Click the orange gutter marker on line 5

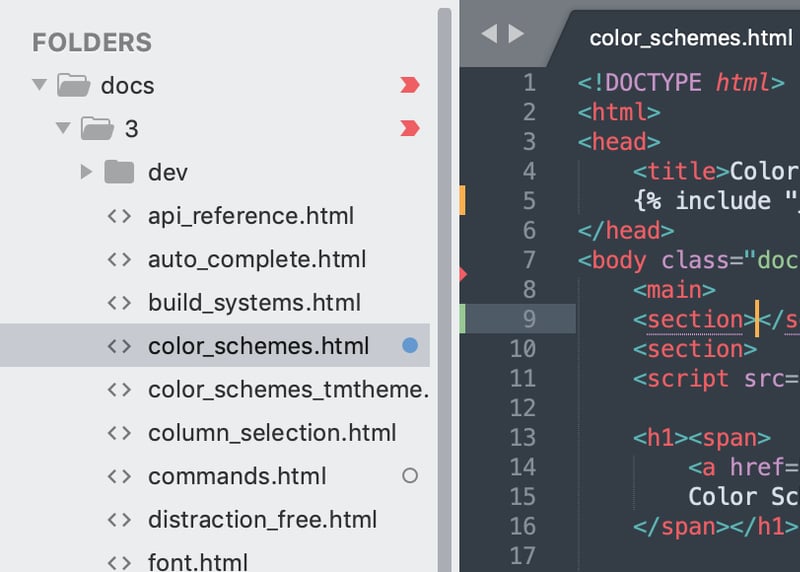(x=462, y=200)
